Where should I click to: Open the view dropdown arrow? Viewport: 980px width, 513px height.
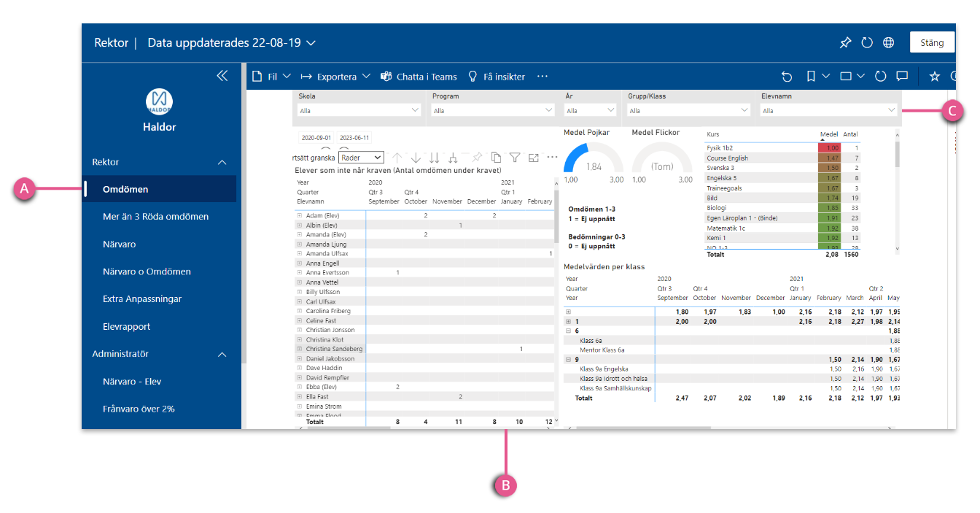860,76
